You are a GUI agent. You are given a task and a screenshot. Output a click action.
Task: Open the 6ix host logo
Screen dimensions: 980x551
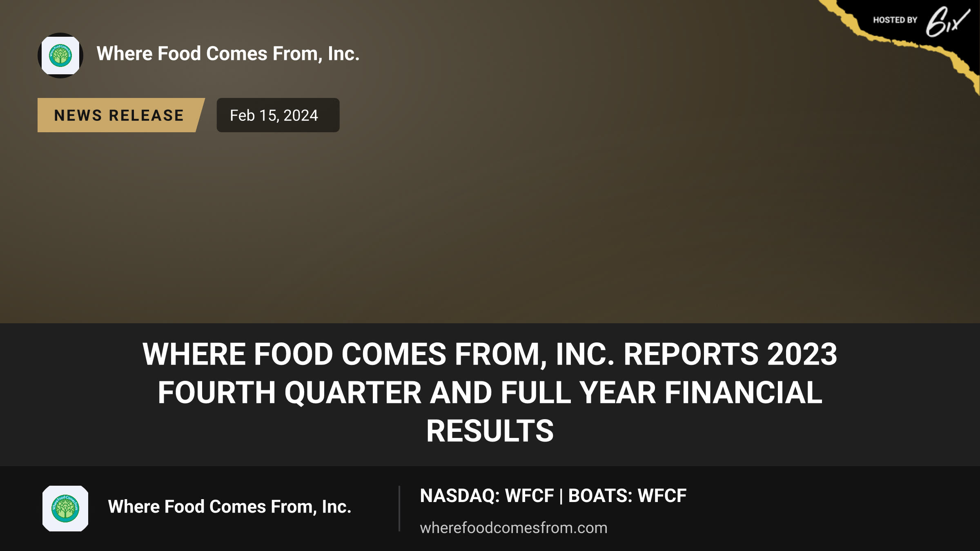pos(947,21)
